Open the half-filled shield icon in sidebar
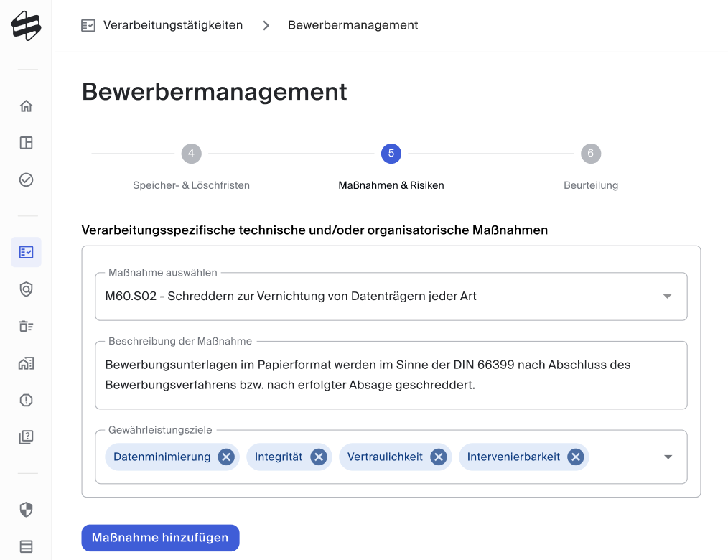Screen dimensions: 728x560 (x=26, y=510)
